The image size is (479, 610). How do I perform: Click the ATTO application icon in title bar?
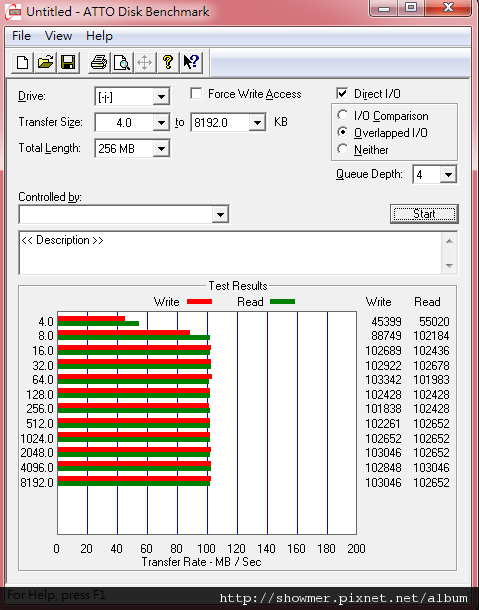(13, 12)
